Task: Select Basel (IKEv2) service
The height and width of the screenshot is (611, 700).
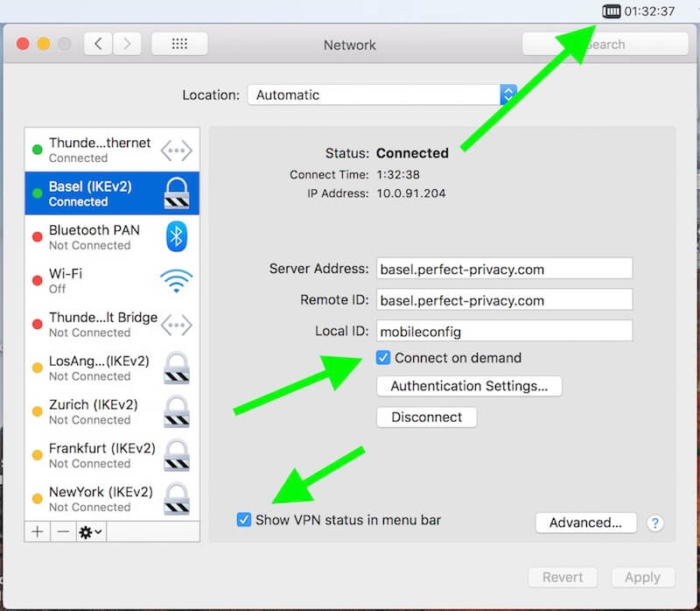Action: pyautogui.click(x=112, y=193)
